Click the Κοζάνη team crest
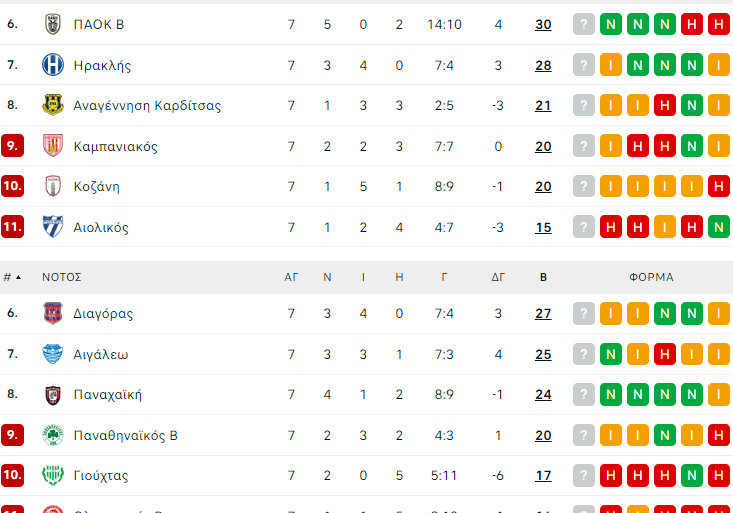 tap(53, 186)
